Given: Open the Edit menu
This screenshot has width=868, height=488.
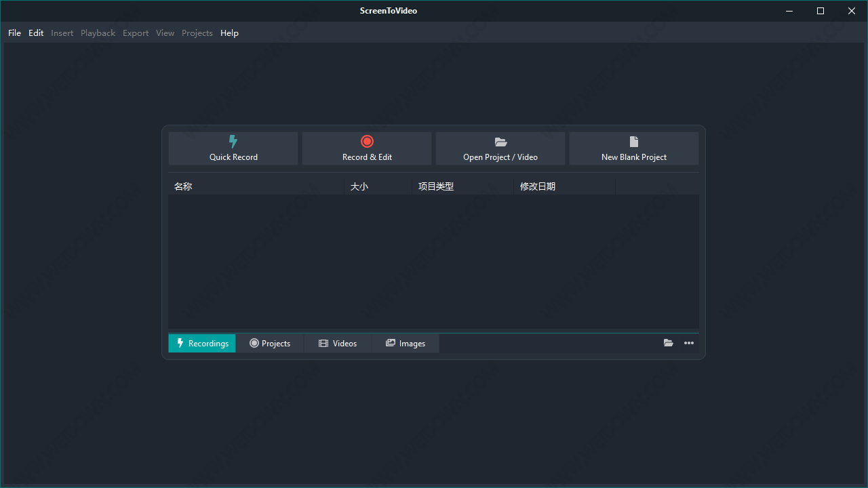Looking at the screenshot, I should (36, 33).
